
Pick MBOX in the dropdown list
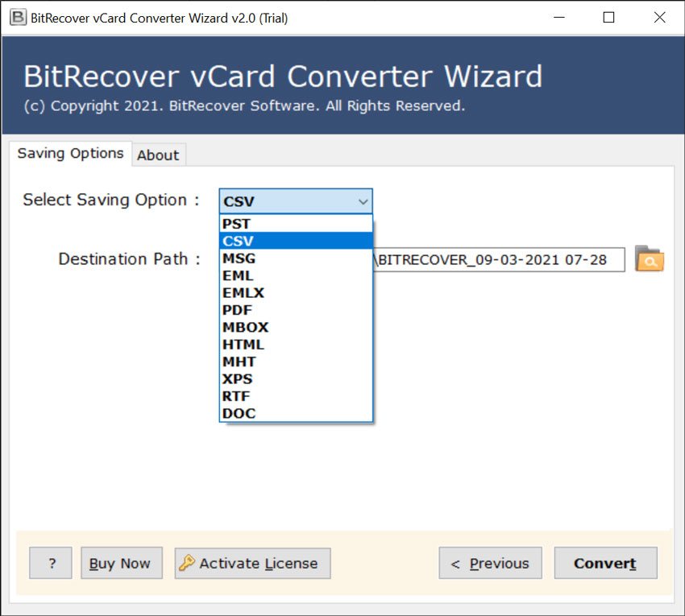[x=296, y=327]
